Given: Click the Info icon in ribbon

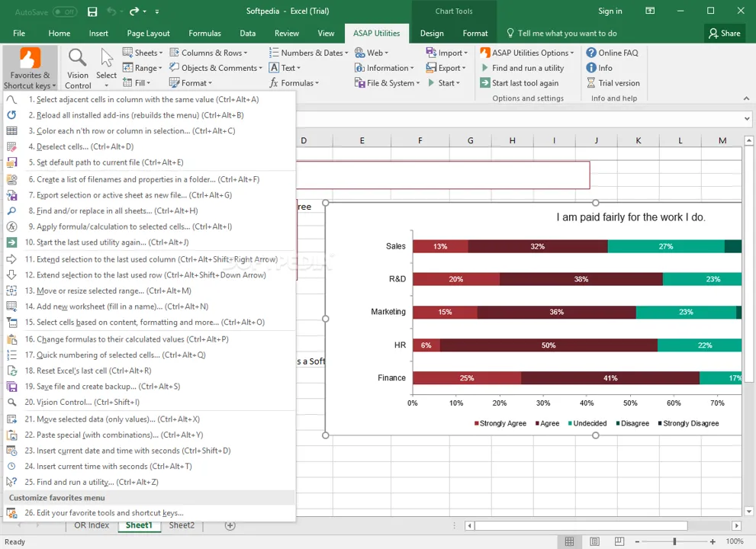Looking at the screenshot, I should [x=591, y=68].
